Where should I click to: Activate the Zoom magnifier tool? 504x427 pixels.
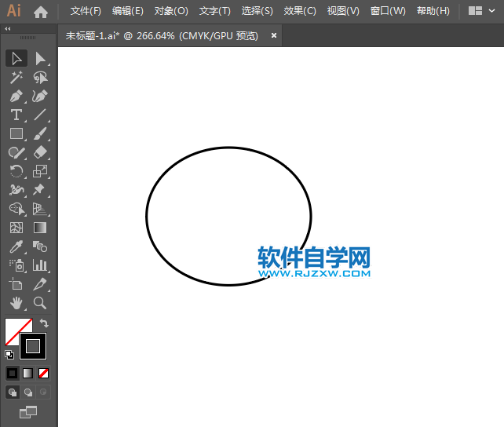click(40, 303)
